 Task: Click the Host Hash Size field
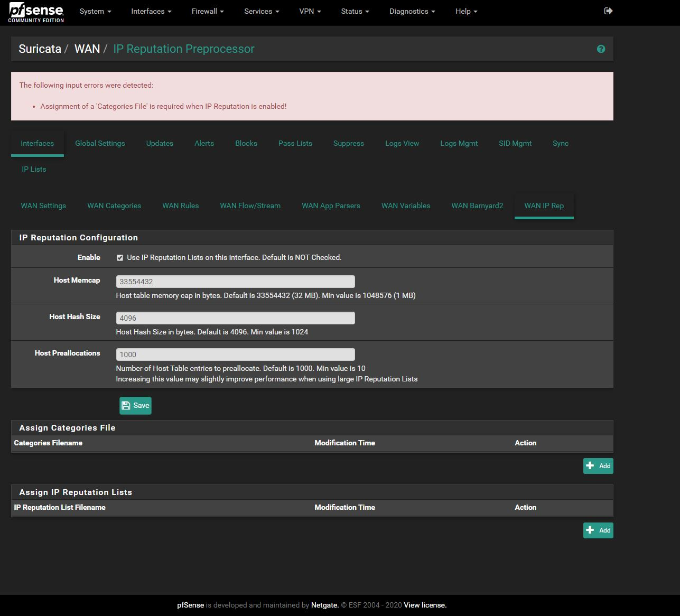(236, 318)
